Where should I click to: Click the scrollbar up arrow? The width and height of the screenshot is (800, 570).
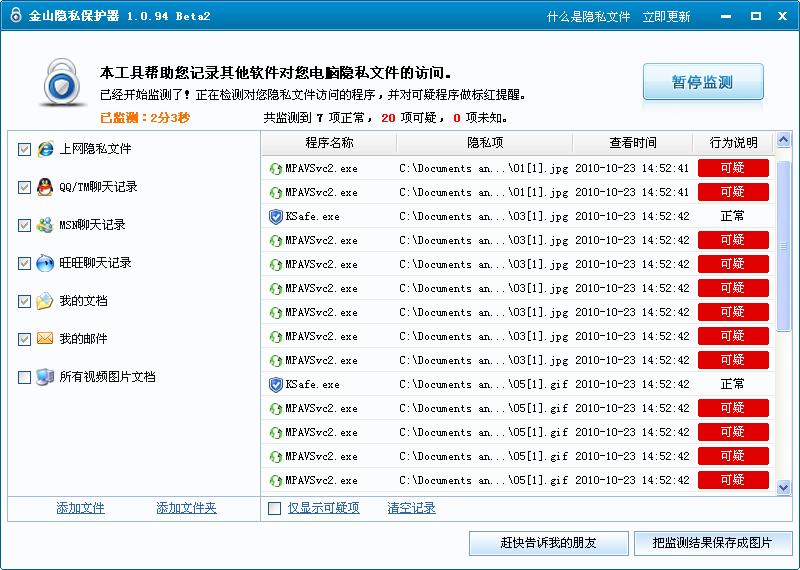(784, 139)
